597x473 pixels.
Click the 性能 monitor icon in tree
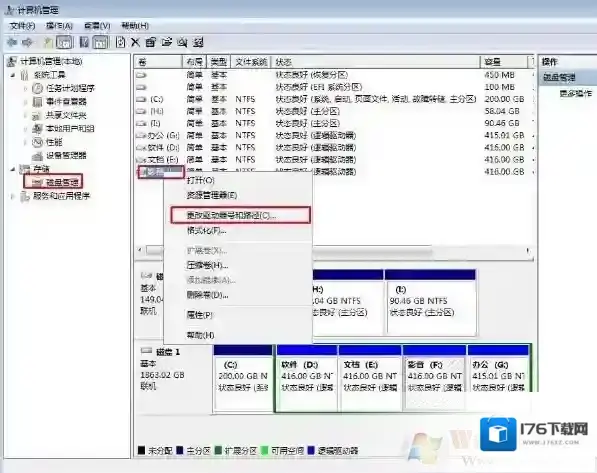[x=37, y=142]
